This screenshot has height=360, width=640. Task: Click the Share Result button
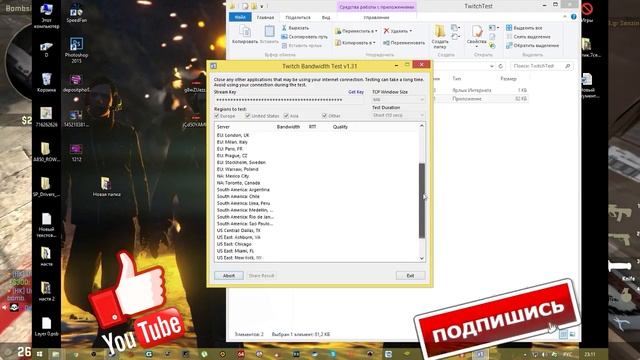(x=261, y=276)
